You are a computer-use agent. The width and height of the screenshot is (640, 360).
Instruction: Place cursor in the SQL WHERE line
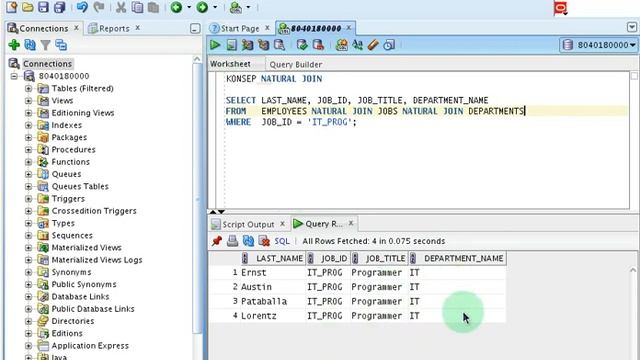click(291, 122)
